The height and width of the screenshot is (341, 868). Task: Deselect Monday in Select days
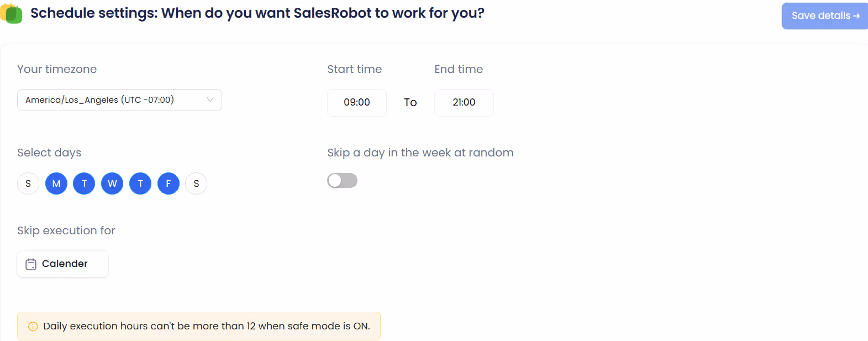56,183
